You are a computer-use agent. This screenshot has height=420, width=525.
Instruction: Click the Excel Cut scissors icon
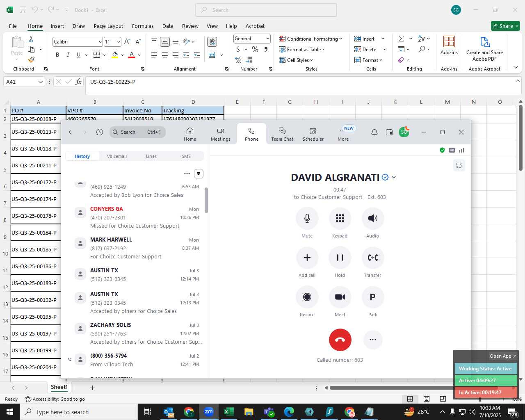(31, 39)
